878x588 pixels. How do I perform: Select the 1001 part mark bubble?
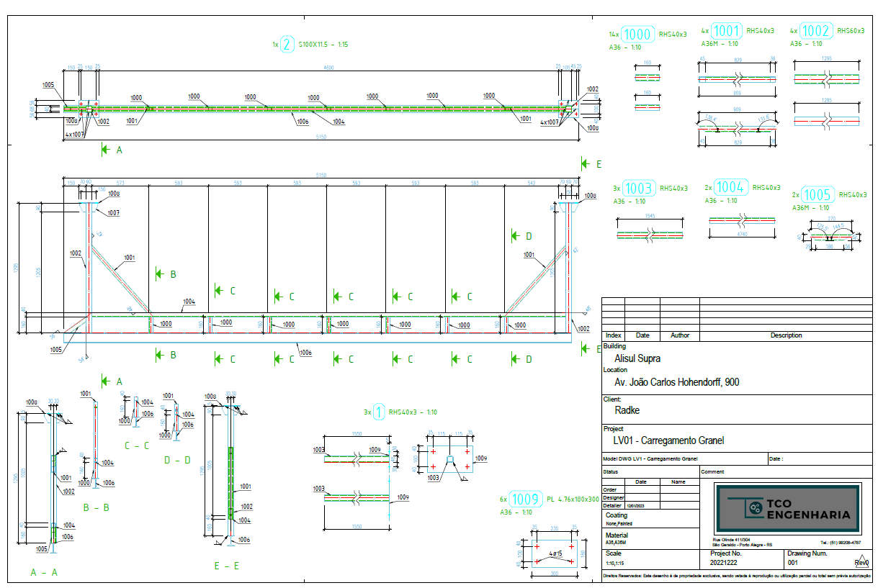click(x=727, y=31)
